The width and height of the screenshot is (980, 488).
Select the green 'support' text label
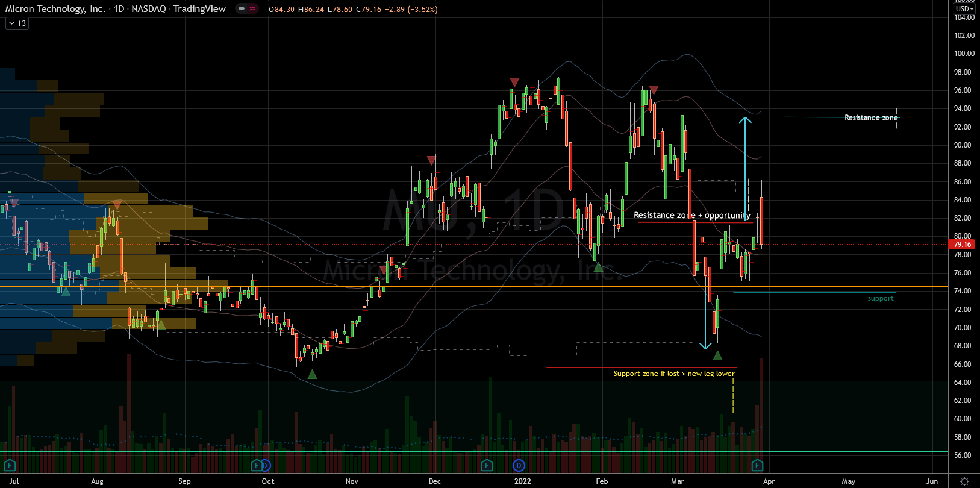881,298
